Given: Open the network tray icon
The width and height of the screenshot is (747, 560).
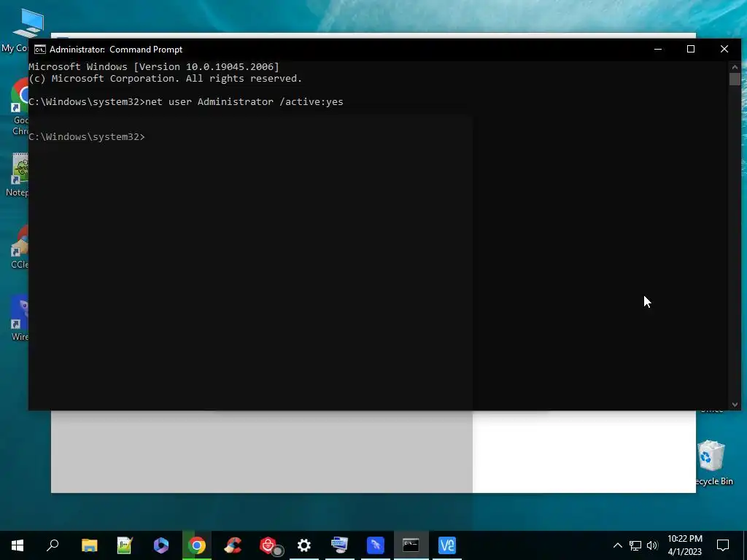Looking at the screenshot, I should click(x=635, y=545).
